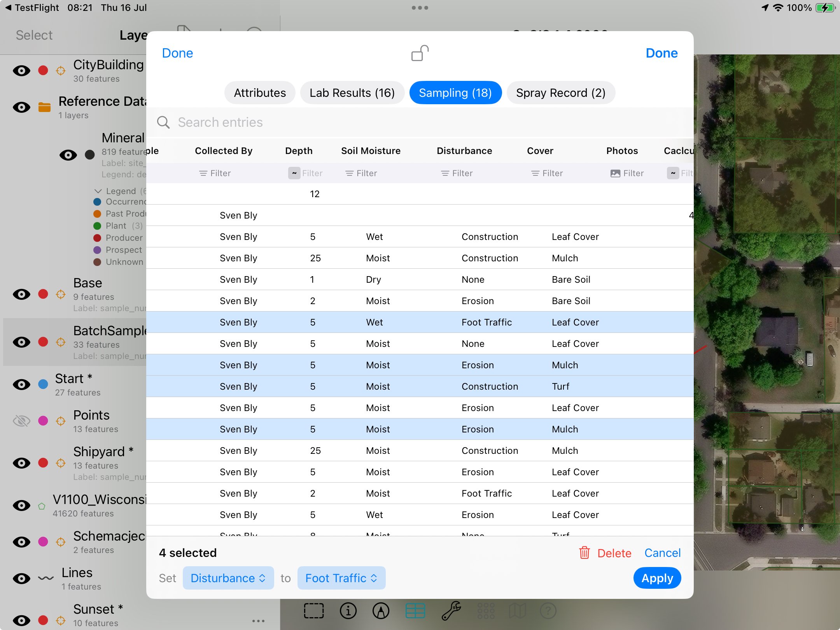Toggle Mineral layer visibility eye
Image resolution: width=840 pixels, height=630 pixels.
click(x=68, y=155)
